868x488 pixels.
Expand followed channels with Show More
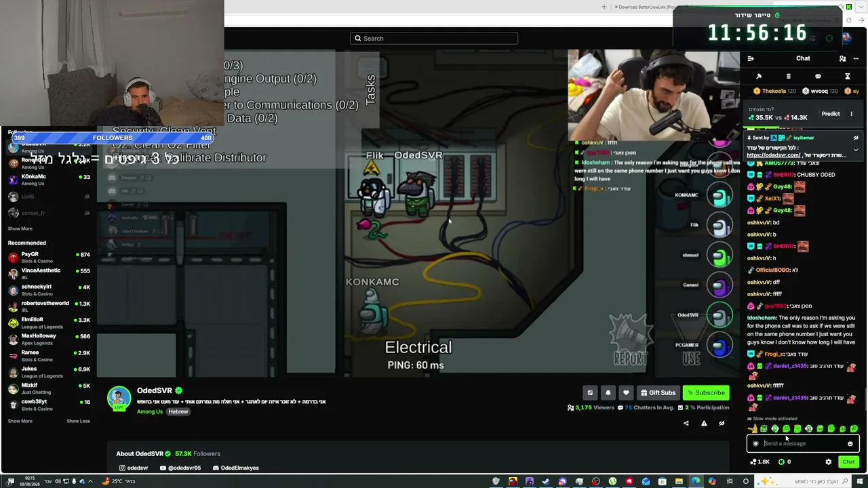pos(20,229)
